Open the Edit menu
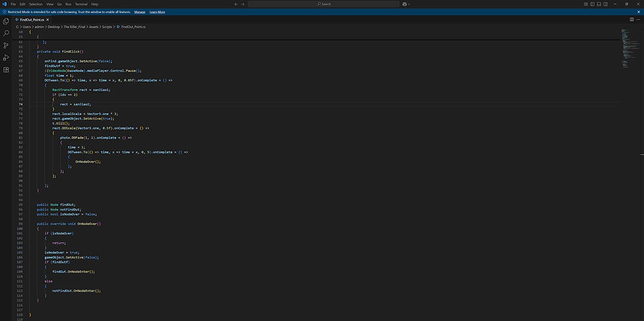 coord(22,4)
